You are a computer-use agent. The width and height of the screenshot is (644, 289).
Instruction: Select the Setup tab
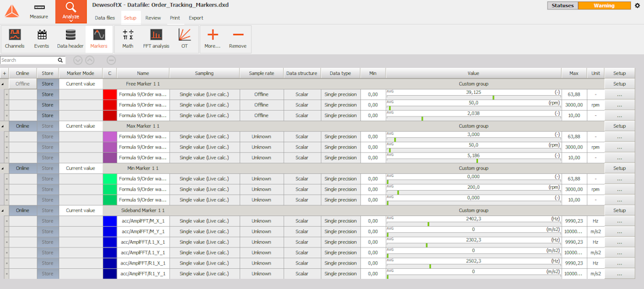click(x=130, y=18)
